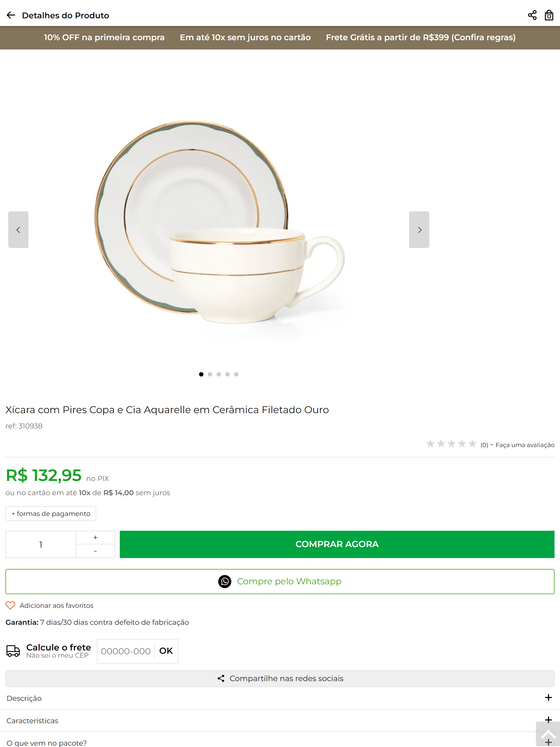Image resolution: width=560 pixels, height=747 pixels.
Task: Click the heart favorites icon
Action: coord(10,606)
